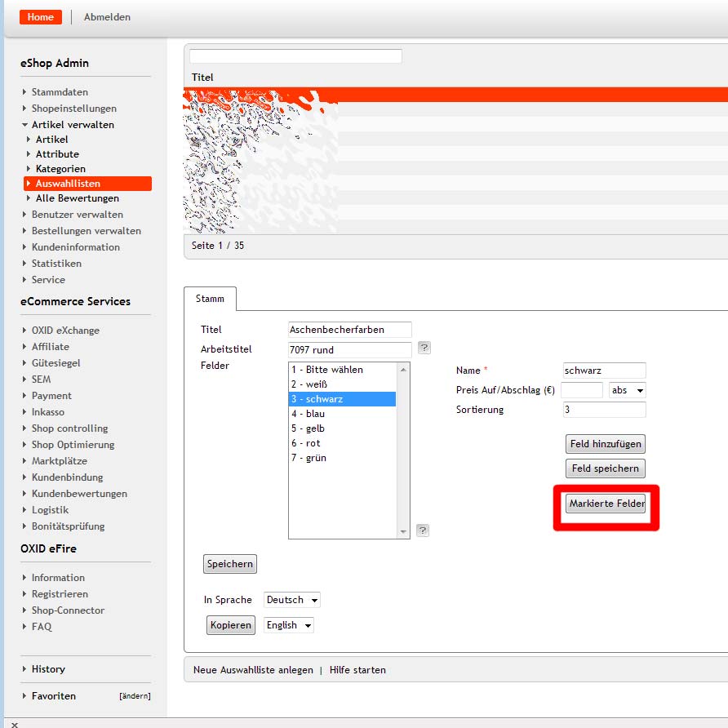
Task: Click the Abmelden logout link
Action: coord(107,17)
